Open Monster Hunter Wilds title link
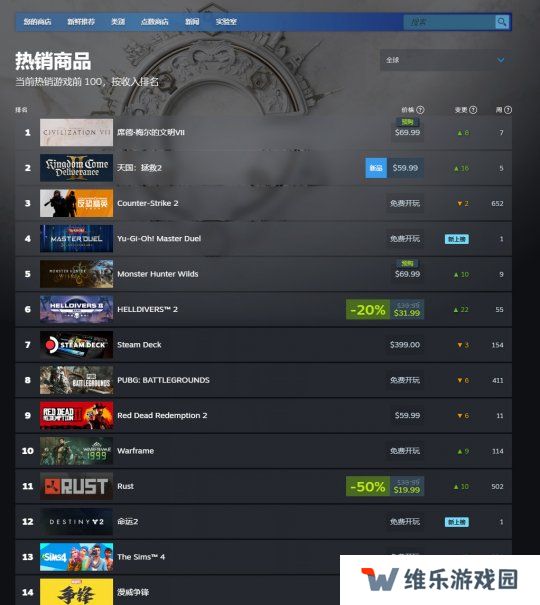This screenshot has height=605, width=540. click(158, 274)
